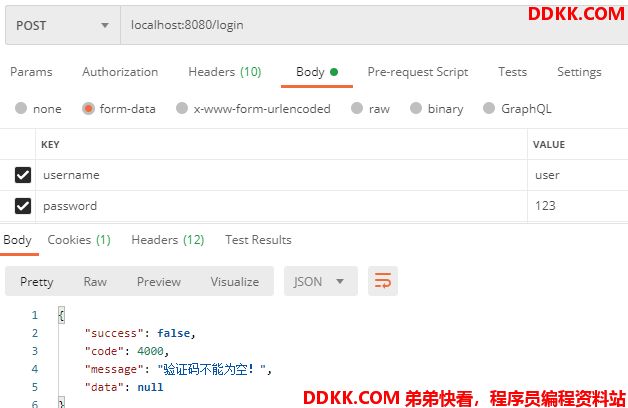Click the "success" key in response
Screen dimensions: 628x408
tap(114, 333)
